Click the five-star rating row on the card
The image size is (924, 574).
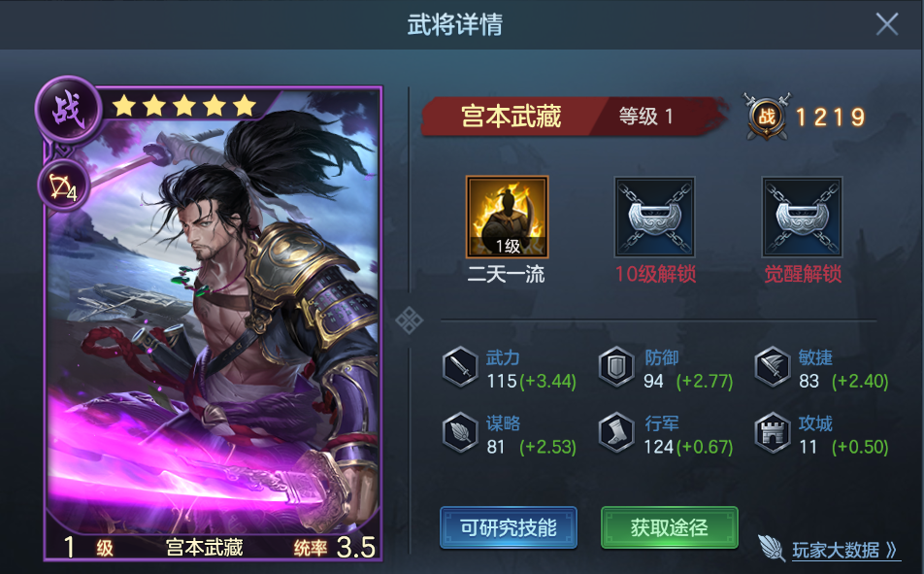(x=184, y=106)
